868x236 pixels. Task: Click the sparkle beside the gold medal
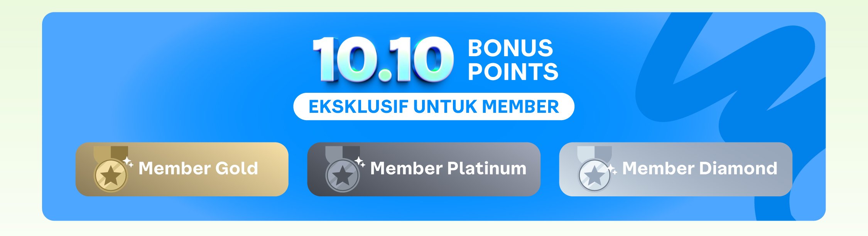tap(128, 162)
